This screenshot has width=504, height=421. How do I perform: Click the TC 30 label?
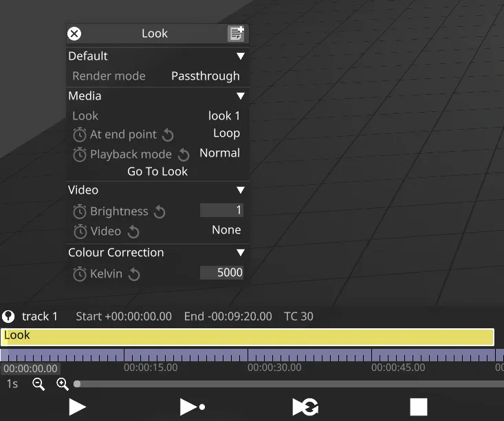tap(298, 317)
